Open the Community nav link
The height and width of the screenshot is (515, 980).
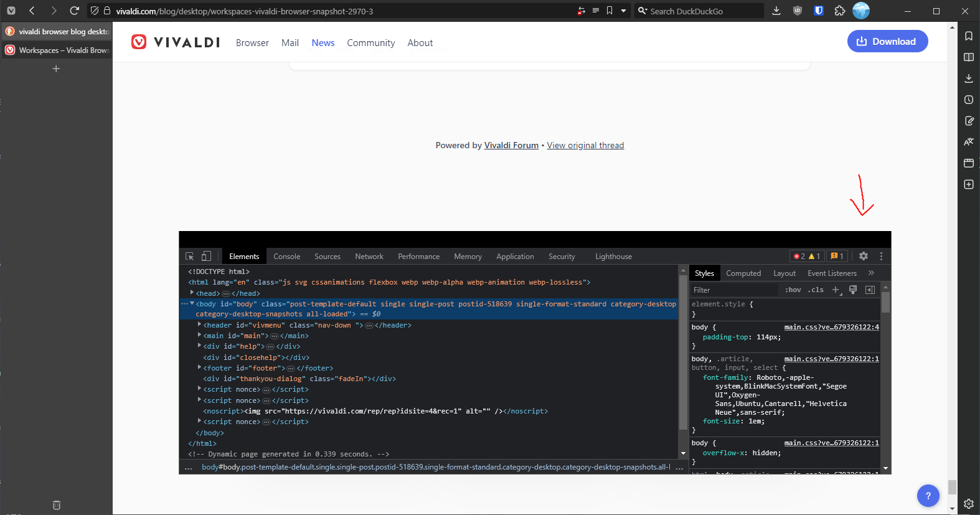[x=371, y=42]
